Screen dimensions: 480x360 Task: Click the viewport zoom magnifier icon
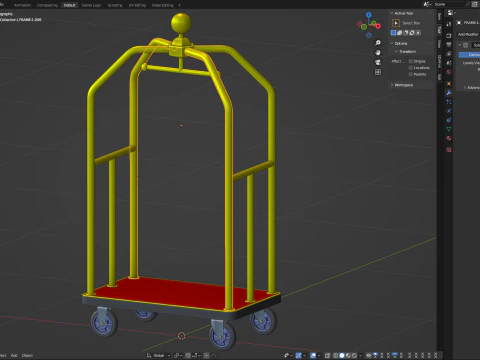[378, 43]
